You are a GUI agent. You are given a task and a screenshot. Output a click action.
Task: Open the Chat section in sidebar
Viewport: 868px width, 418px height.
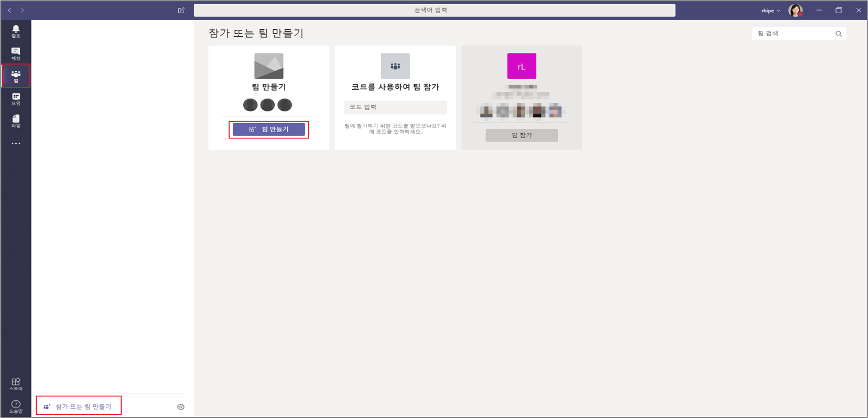coord(16,54)
